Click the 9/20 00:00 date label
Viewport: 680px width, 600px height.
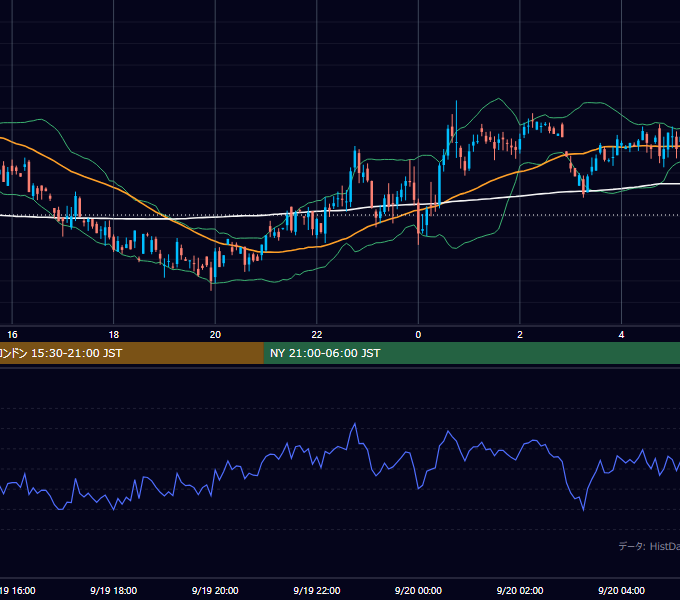click(x=418, y=590)
